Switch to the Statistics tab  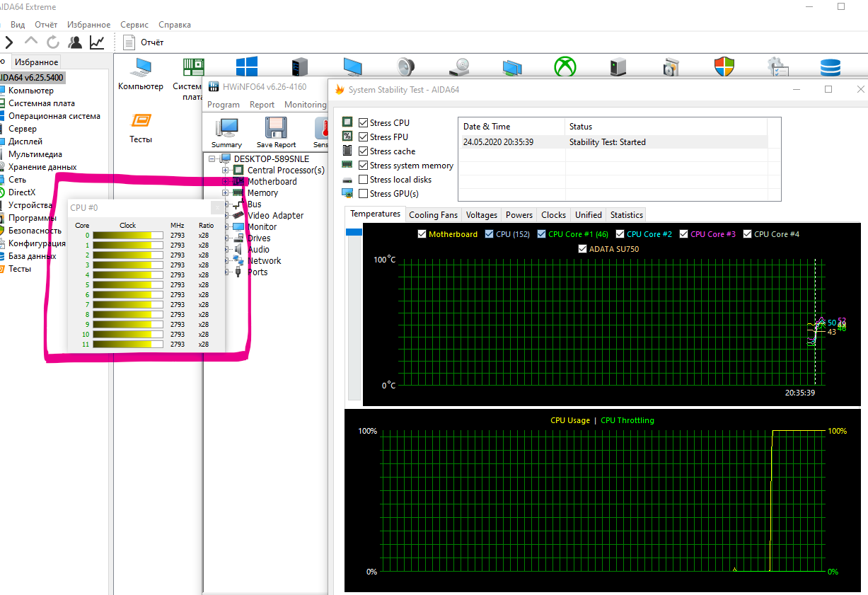(x=627, y=215)
